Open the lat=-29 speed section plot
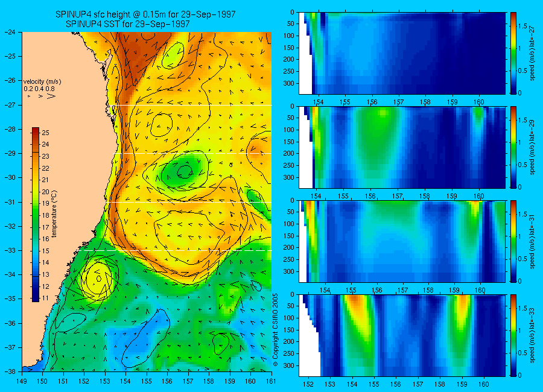The width and height of the screenshot is (543, 392). [x=402, y=147]
